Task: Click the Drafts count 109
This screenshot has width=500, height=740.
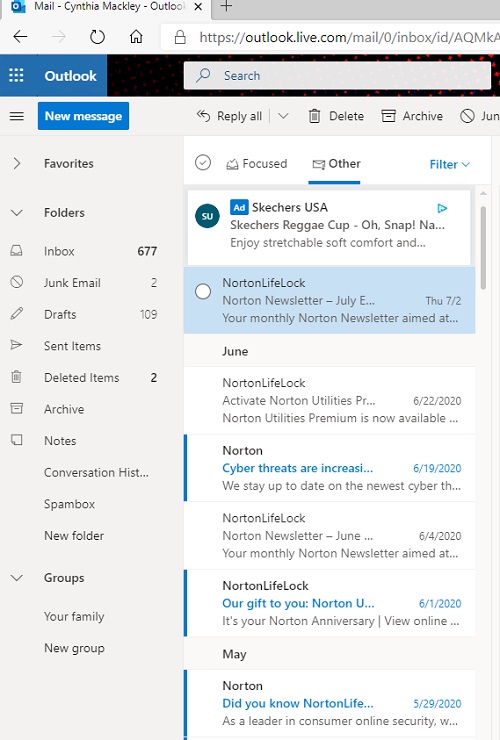Action: (x=148, y=314)
